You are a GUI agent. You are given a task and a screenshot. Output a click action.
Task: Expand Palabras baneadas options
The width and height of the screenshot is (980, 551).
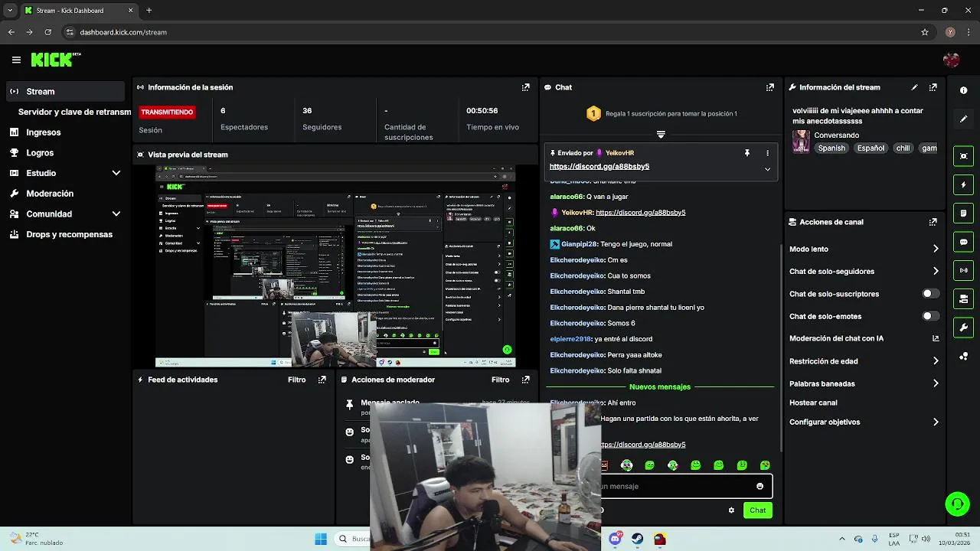936,383
